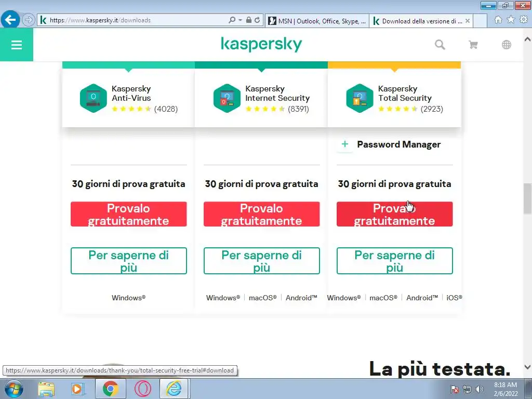Screen dimensions: 532x399
Task: Click the Kaspersky Anti-Virus product icon
Action: coord(94,98)
